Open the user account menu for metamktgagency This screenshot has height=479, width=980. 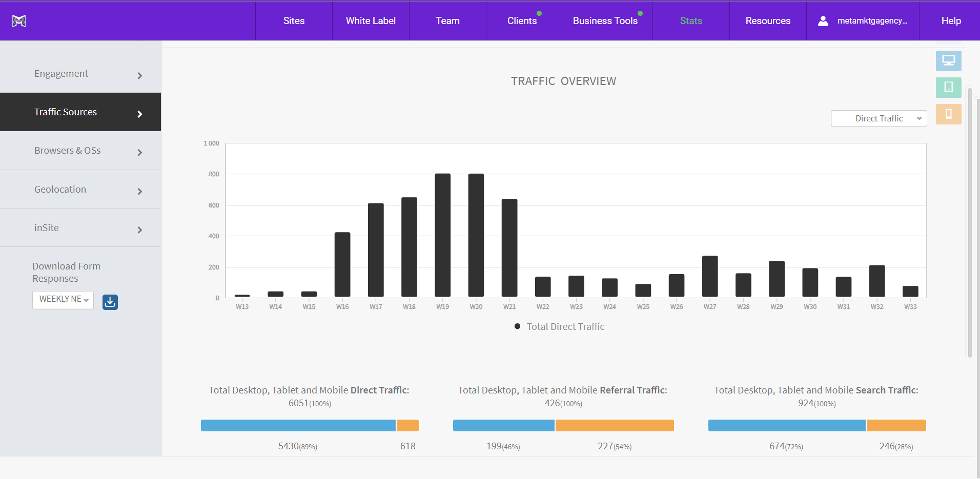click(x=862, y=20)
